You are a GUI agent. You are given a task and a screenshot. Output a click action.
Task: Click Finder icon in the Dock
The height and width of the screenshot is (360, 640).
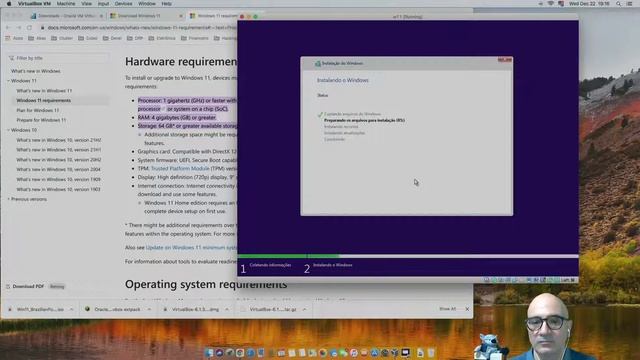click(x=209, y=353)
